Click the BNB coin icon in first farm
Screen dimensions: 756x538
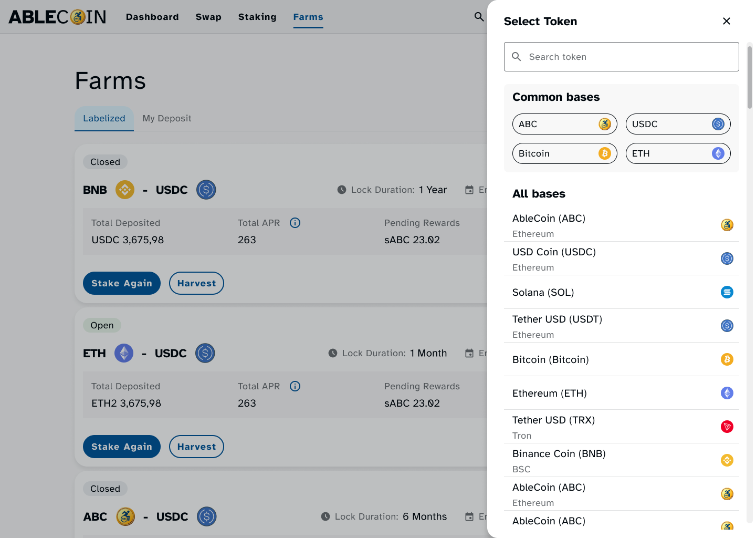coord(125,190)
